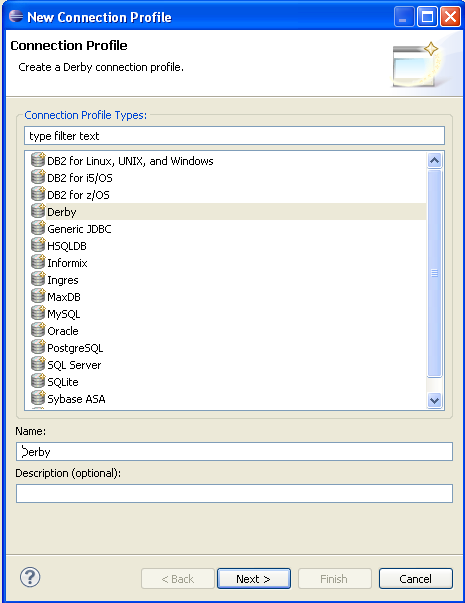Screen dimensions: 465x603
Task: Click the Description (optional) field
Action: (234, 493)
